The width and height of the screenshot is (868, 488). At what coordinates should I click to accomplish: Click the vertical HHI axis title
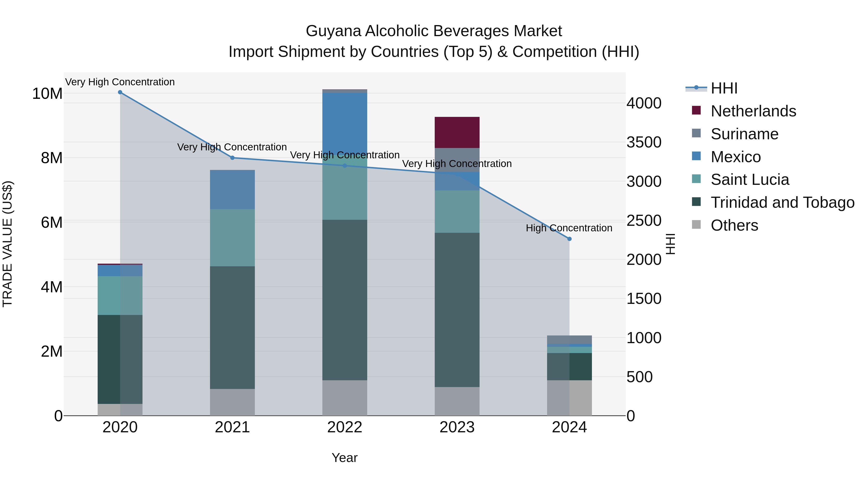(x=671, y=244)
